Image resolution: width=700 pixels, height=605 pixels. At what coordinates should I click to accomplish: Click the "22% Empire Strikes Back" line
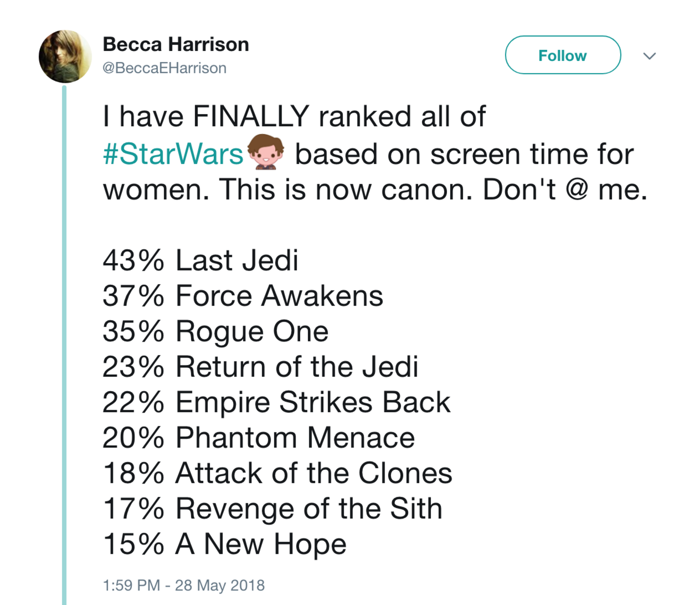276,402
